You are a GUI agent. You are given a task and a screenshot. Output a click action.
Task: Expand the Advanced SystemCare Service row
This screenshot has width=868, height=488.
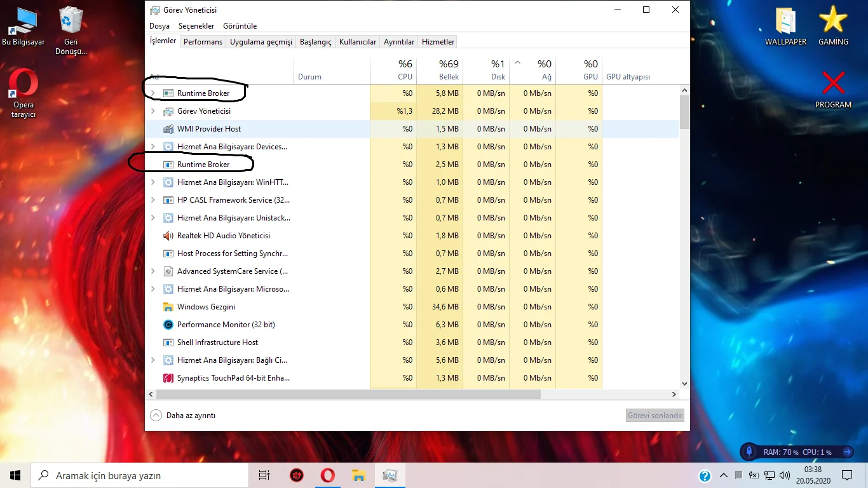tap(153, 271)
